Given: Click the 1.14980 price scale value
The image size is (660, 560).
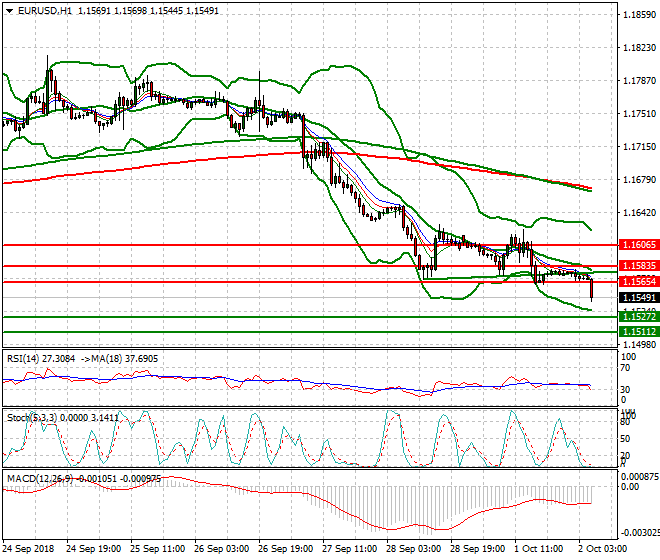Looking at the screenshot, I should (x=639, y=344).
